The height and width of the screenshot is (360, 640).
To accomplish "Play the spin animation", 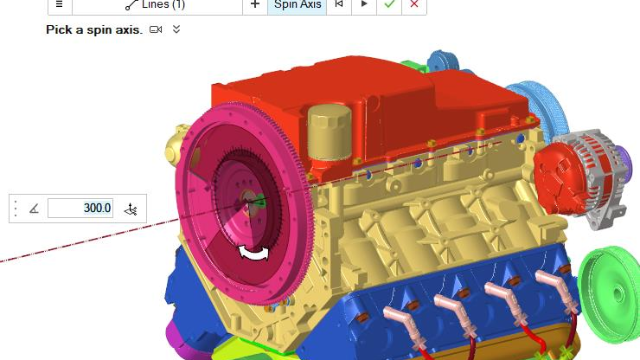I will point(364,4).
